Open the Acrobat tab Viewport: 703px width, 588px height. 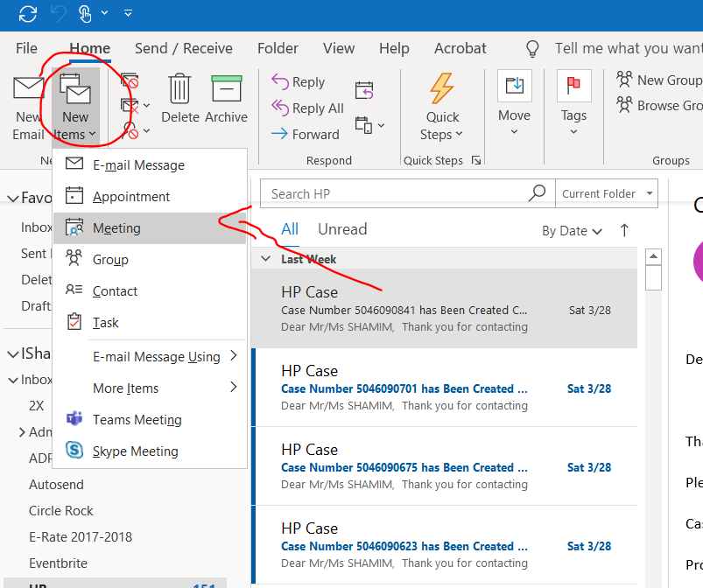coord(460,48)
